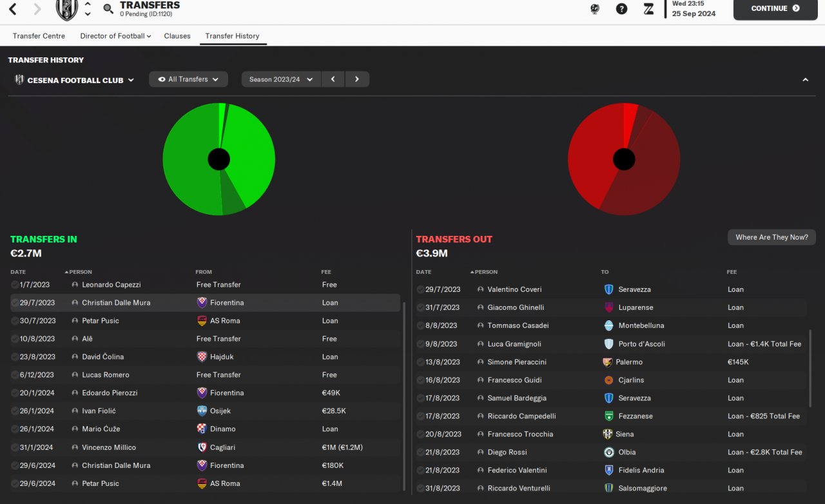This screenshot has width=825, height=504.
Task: Select the Transfer History tab
Action: (x=232, y=36)
